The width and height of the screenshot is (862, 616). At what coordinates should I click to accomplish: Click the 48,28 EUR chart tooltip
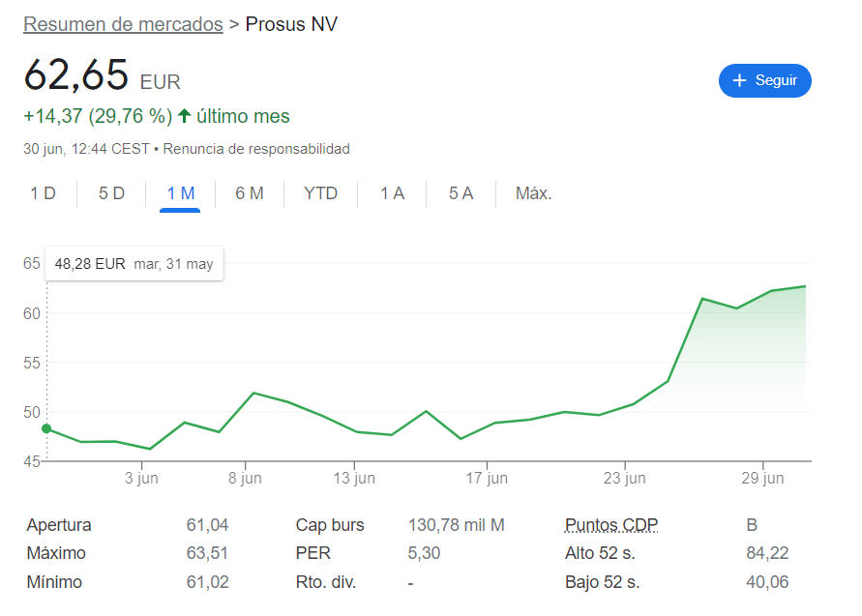(134, 264)
